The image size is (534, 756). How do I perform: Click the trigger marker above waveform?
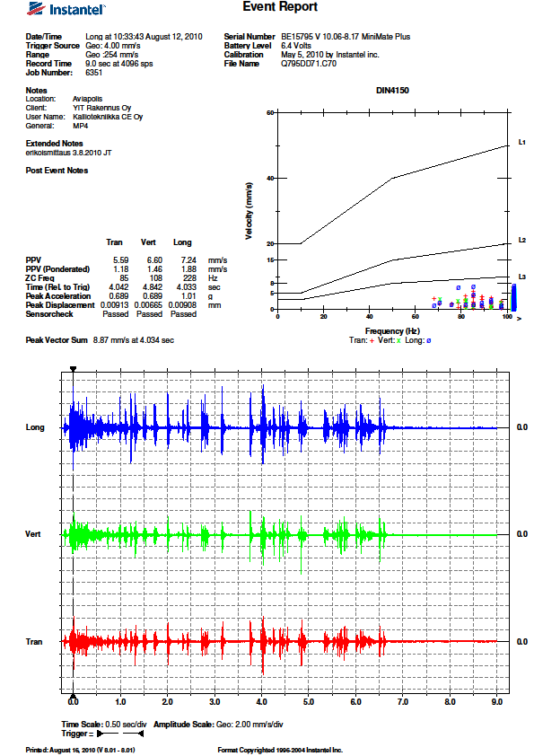(74, 369)
